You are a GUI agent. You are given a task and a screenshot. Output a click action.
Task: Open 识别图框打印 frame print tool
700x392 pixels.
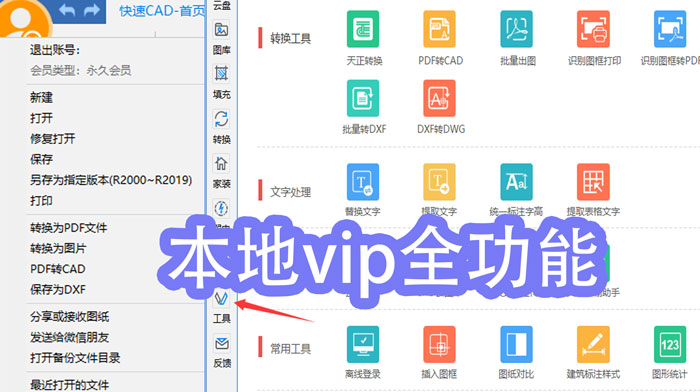click(x=593, y=29)
